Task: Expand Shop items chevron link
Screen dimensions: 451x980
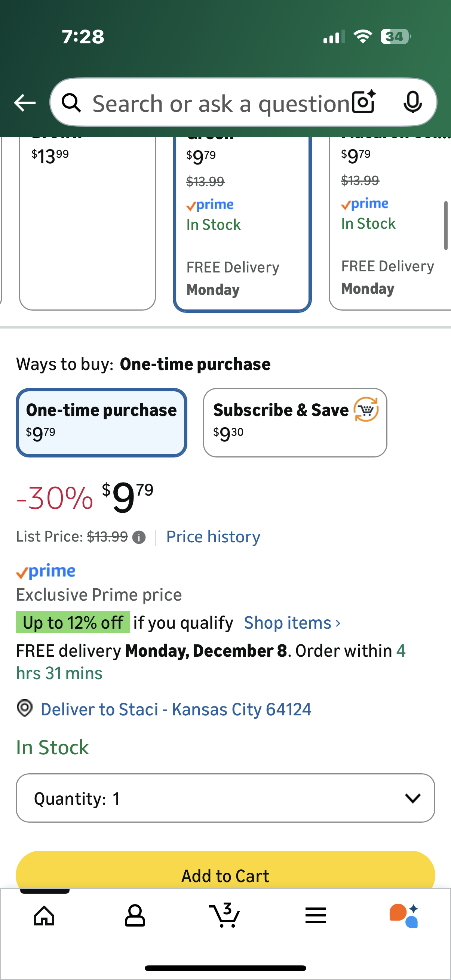Action: [x=292, y=623]
